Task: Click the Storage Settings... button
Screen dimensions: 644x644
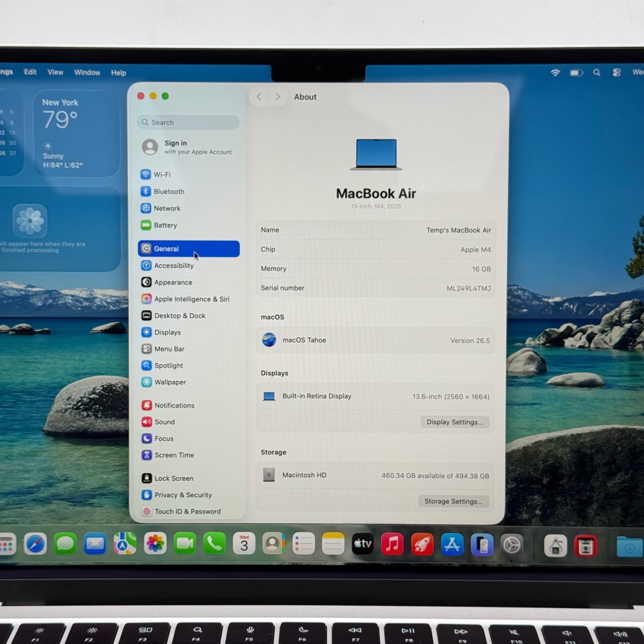Action: point(453,501)
